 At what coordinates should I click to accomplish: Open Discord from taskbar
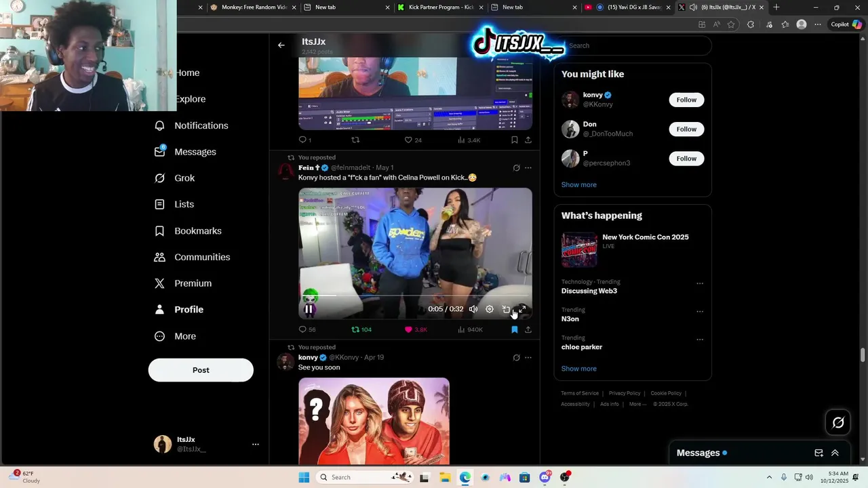coord(545,477)
